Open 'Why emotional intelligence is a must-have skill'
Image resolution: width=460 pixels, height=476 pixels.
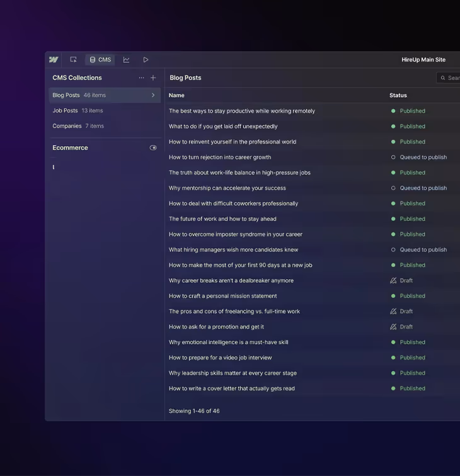pyautogui.click(x=229, y=343)
